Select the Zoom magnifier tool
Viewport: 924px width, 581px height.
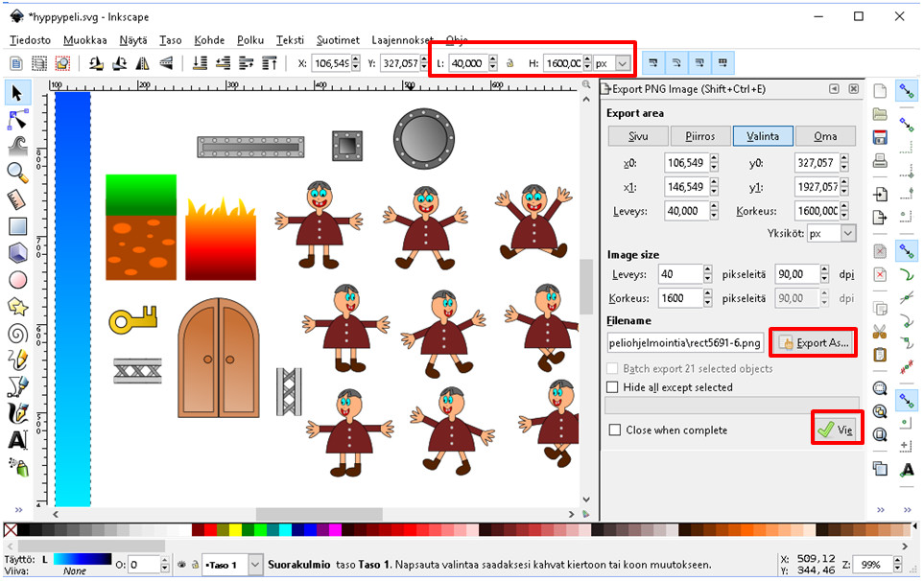[17, 173]
